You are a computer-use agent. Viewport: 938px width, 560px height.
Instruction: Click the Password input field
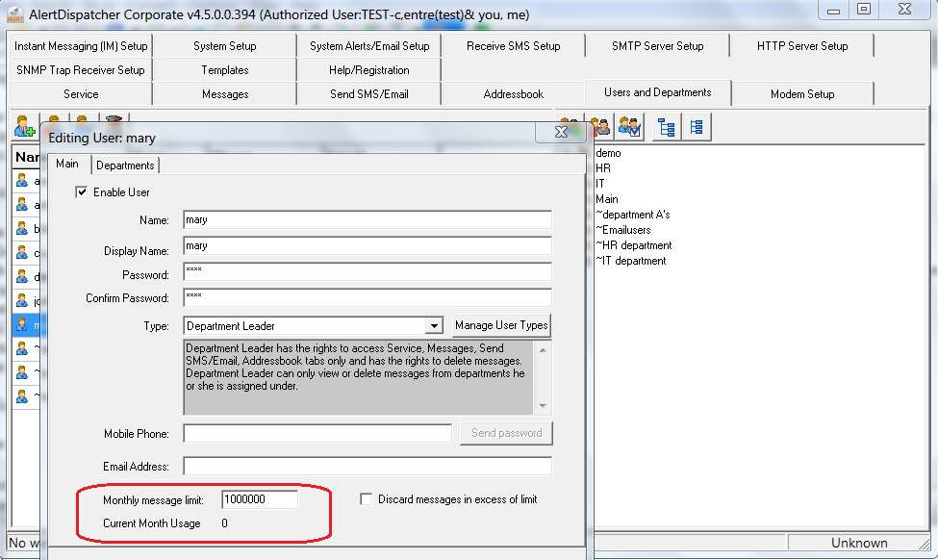pos(368,271)
